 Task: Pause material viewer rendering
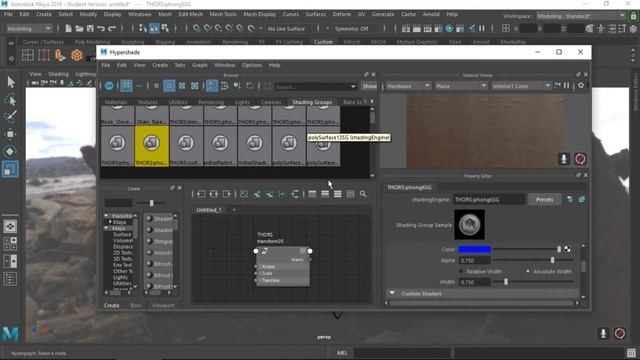point(567,86)
